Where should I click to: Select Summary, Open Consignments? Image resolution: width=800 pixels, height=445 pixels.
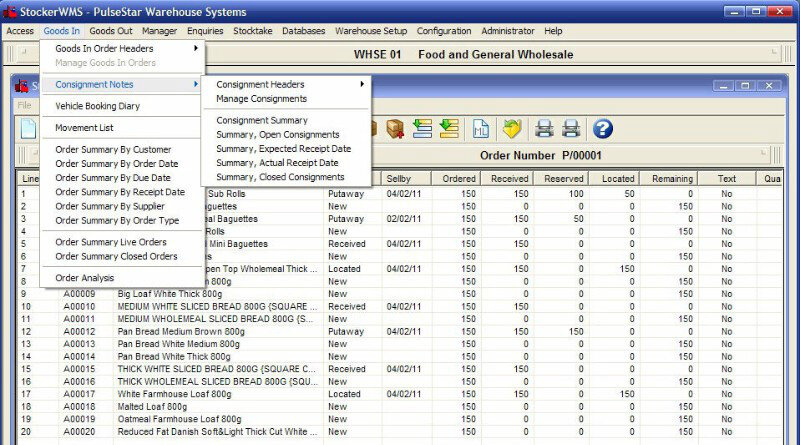click(278, 134)
